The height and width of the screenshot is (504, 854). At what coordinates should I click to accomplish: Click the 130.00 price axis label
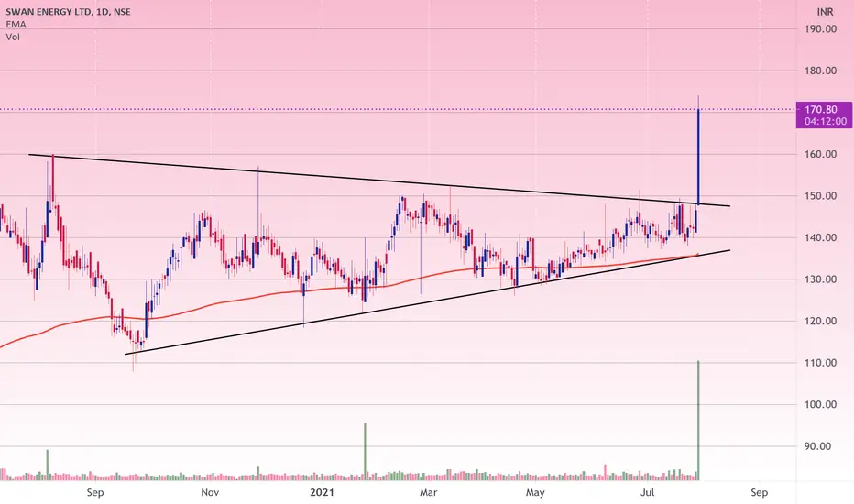point(821,279)
